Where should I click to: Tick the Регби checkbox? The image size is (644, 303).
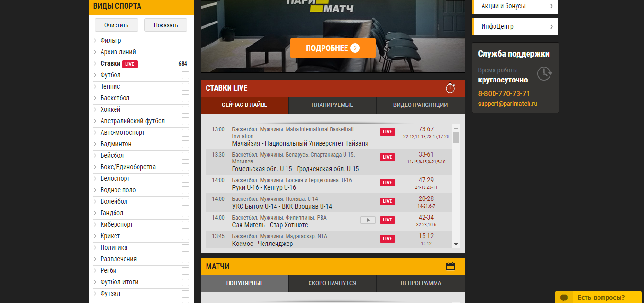coord(185,271)
